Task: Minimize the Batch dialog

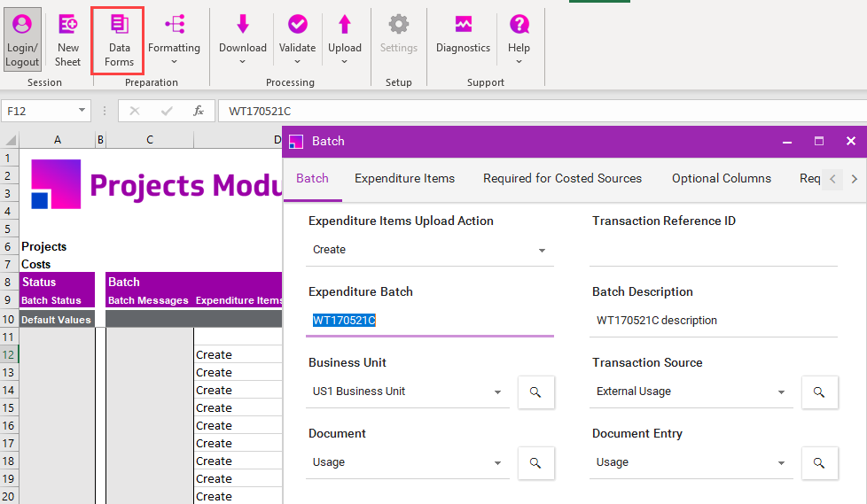Action: [787, 142]
